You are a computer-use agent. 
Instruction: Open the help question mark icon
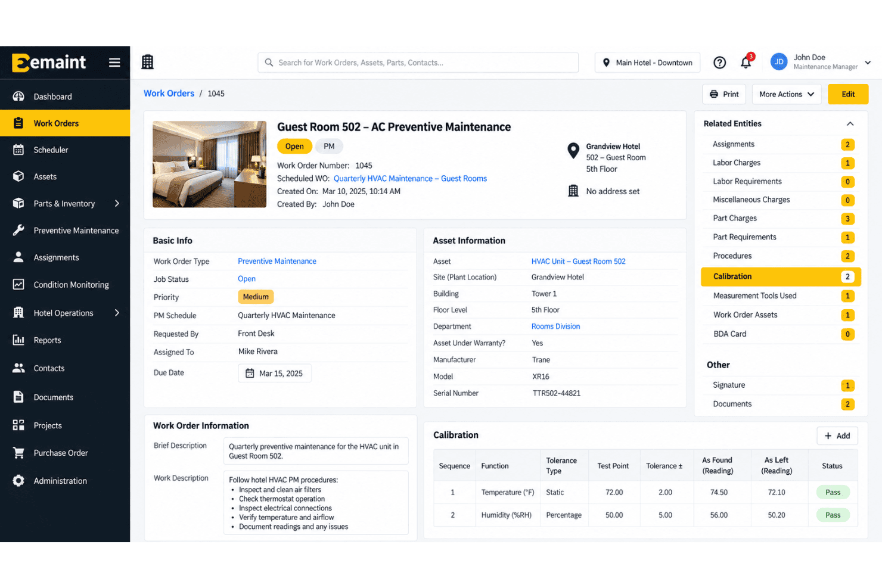point(720,63)
